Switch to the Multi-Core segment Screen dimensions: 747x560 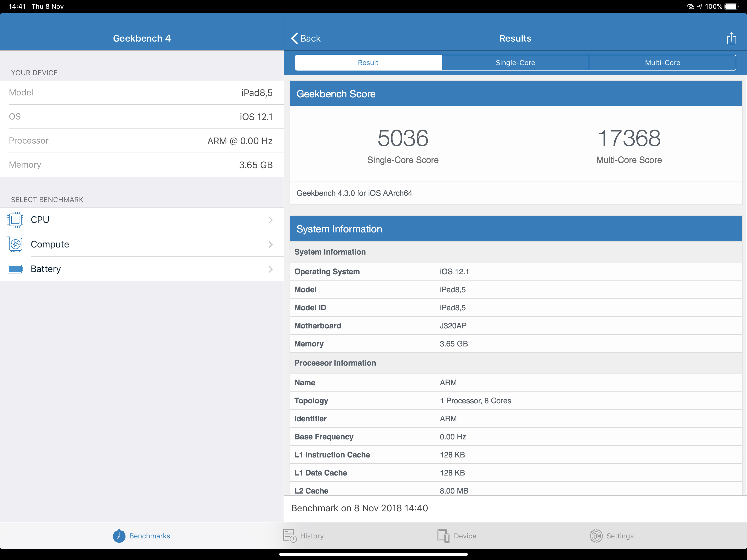click(663, 63)
